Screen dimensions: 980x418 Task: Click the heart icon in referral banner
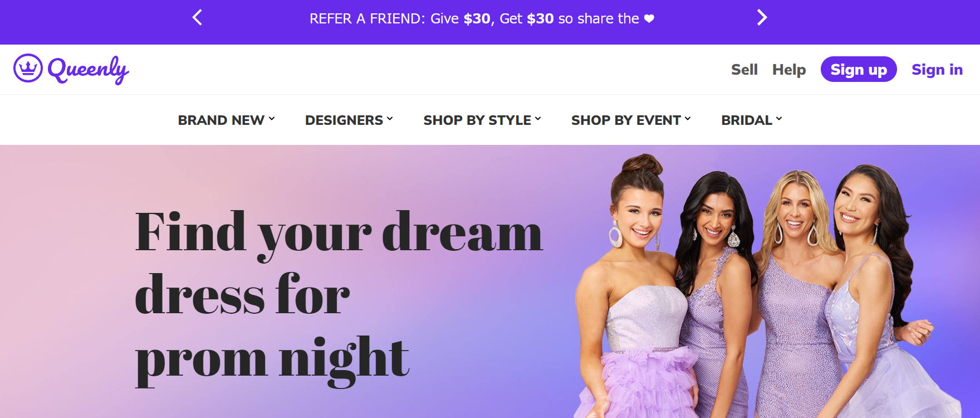point(649,18)
